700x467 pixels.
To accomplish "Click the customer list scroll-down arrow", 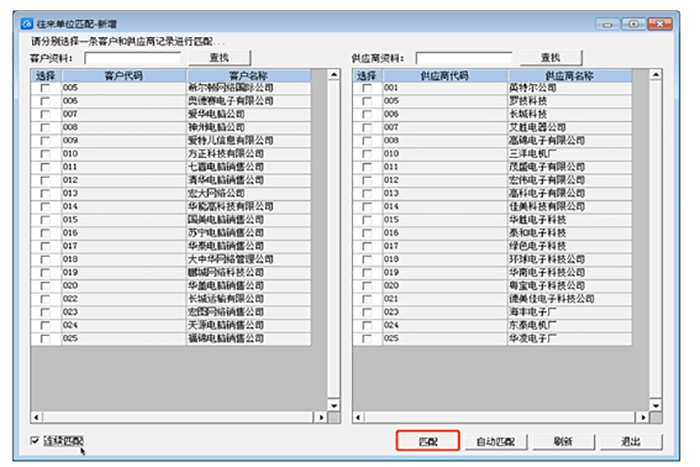I will (334, 403).
